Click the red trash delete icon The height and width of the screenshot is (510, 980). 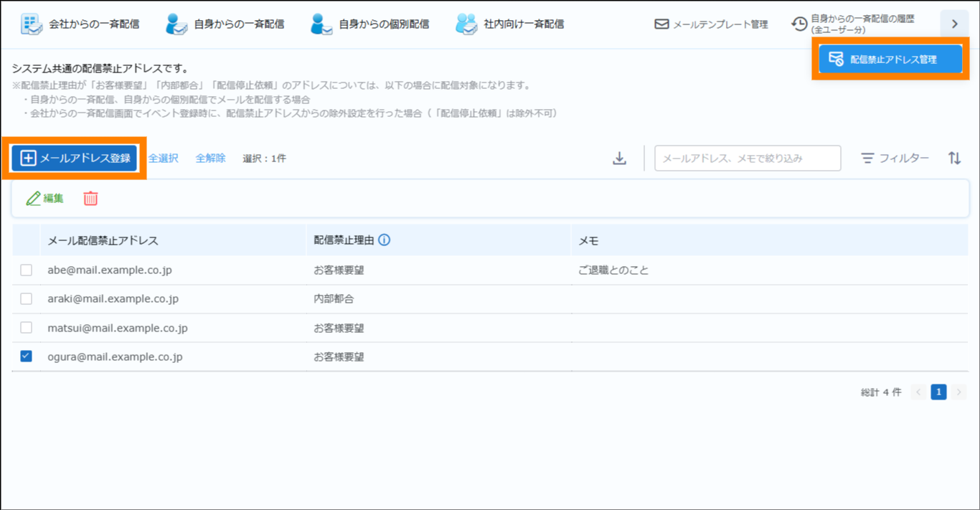pos(90,199)
